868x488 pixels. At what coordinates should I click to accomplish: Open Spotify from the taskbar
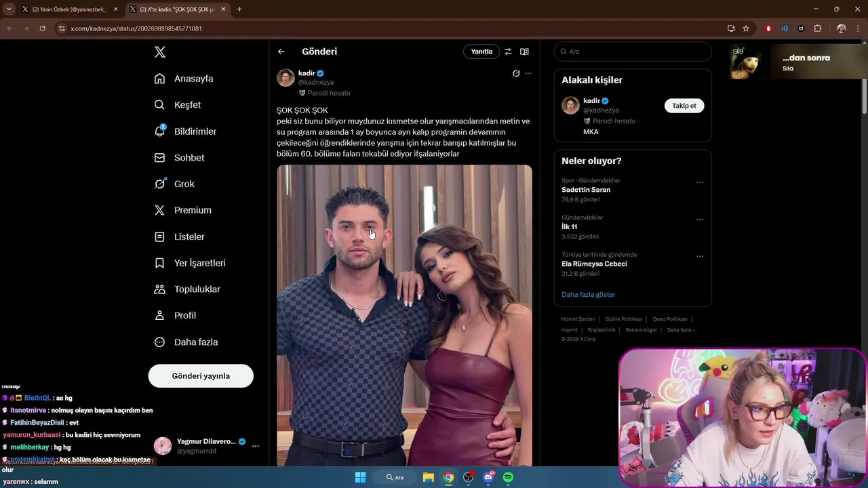click(x=508, y=477)
